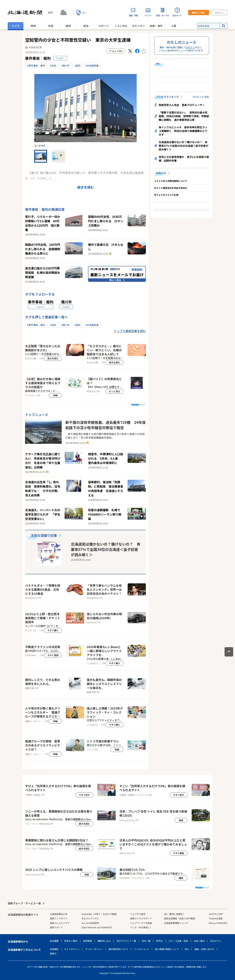Click 今すぐ登録 on 不動産クラファン ad
Image resolution: width=235 pixels, height=980 pixels.
click(53, 655)
